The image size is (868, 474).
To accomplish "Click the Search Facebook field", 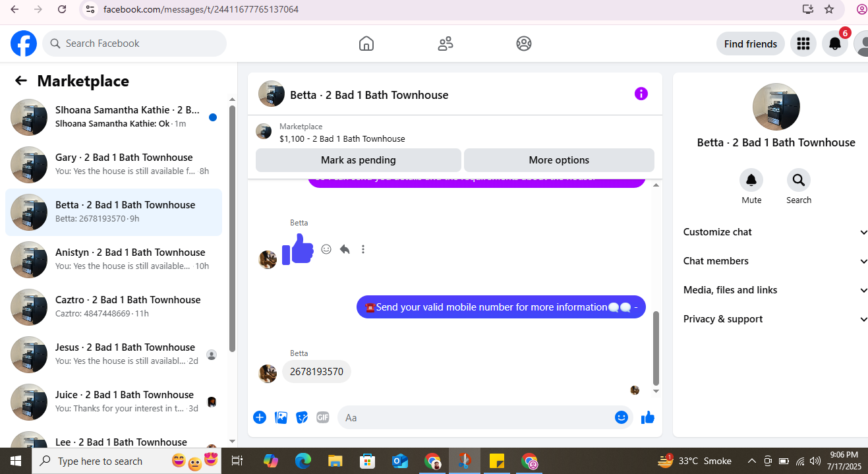I will tap(134, 44).
